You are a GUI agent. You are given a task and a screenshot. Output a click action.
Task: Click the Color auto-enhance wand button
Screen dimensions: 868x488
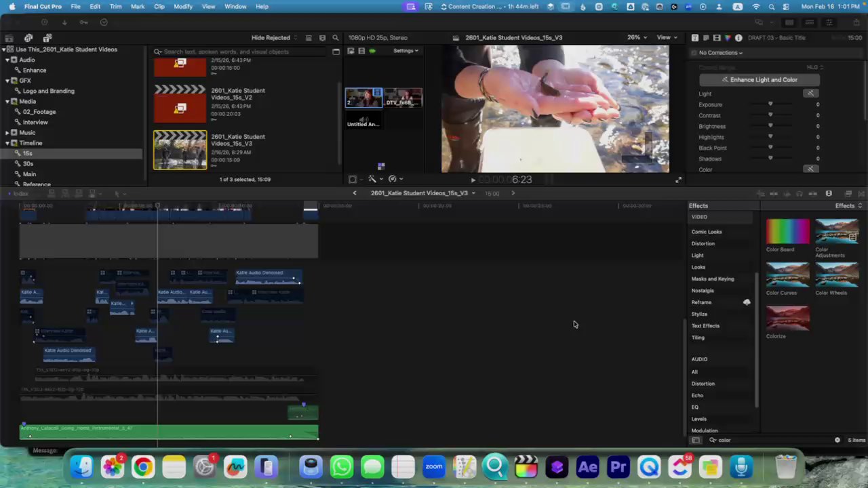[x=810, y=169]
